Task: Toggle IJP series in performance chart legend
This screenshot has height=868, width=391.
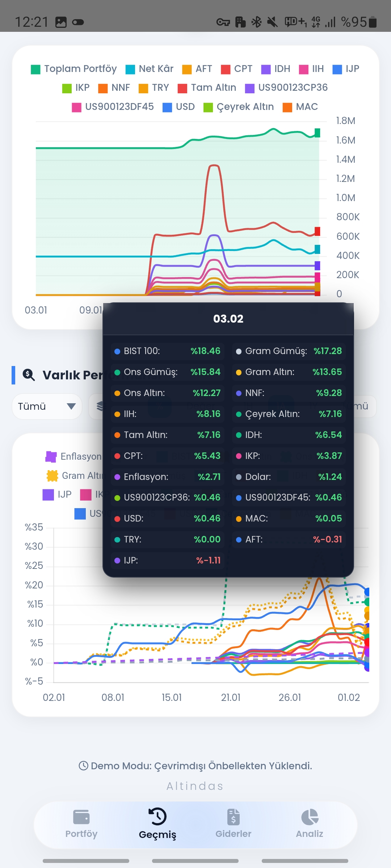Action: pyautogui.click(x=57, y=494)
